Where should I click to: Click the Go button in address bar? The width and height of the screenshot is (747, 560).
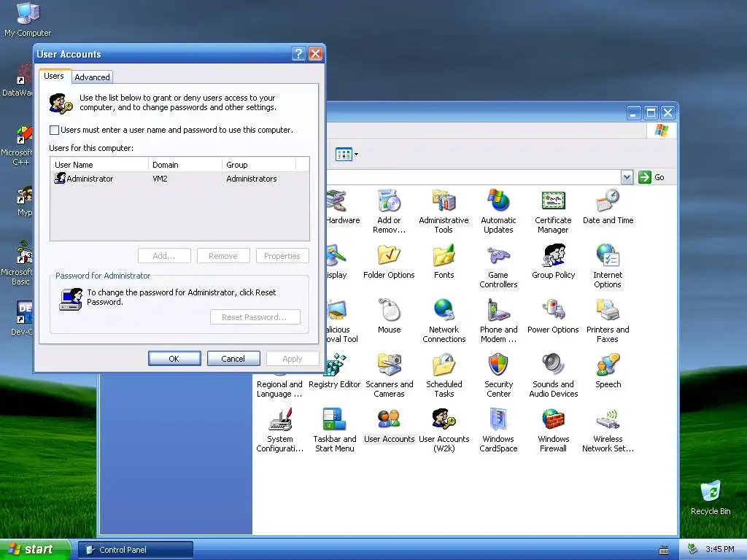coord(651,177)
